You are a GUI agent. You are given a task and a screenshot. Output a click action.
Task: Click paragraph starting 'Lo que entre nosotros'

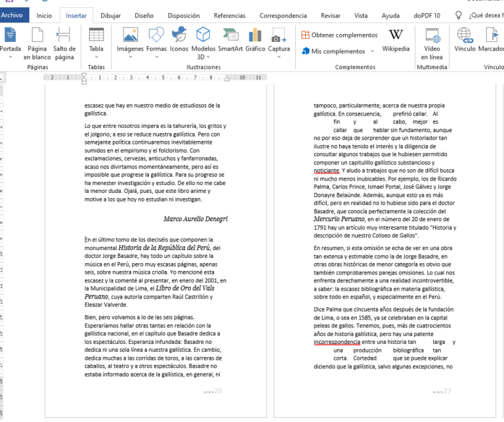click(x=156, y=163)
